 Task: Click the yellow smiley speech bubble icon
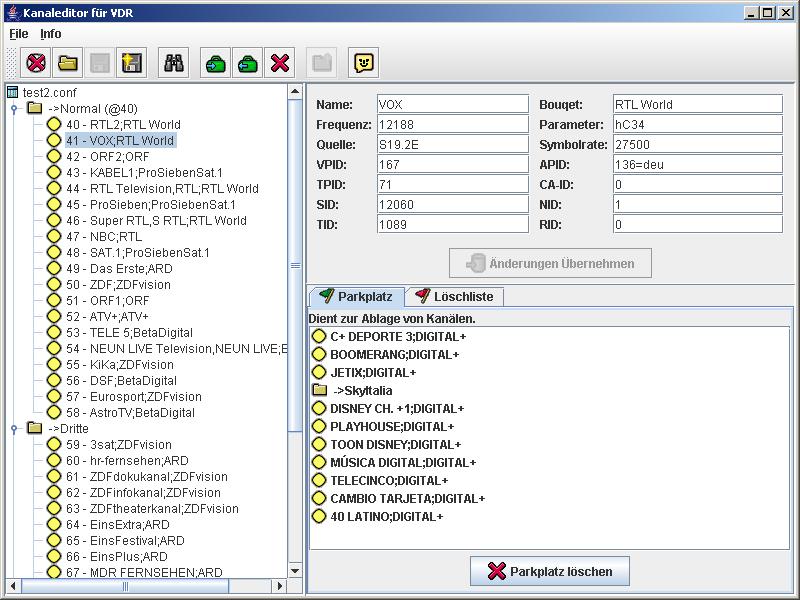point(364,63)
